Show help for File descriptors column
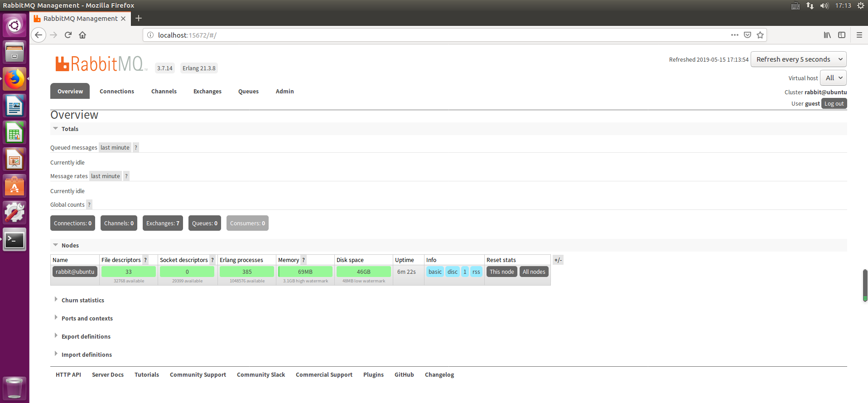868x403 pixels. [x=145, y=260]
